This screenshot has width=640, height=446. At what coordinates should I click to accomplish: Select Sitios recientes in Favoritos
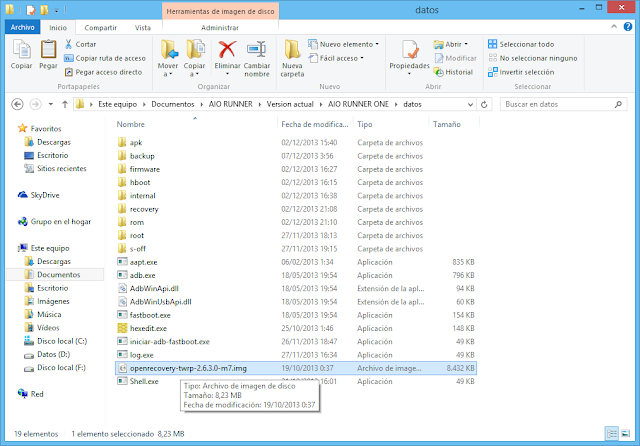[x=56, y=169]
